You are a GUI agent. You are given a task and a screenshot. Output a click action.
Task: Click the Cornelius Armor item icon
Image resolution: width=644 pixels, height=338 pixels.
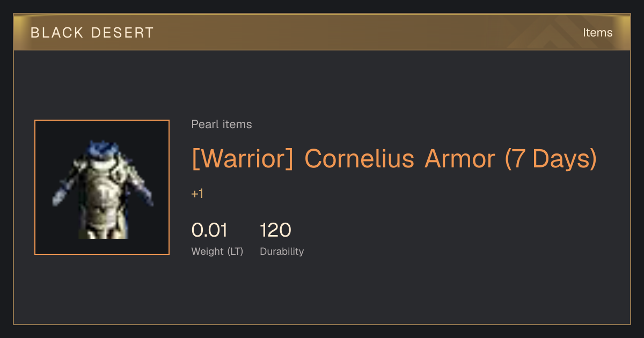click(102, 187)
